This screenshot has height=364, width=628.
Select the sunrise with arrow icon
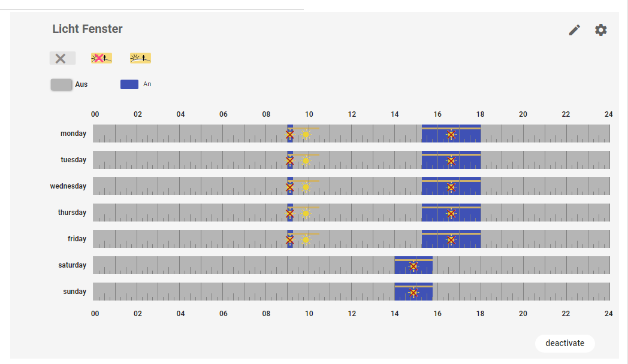coord(140,58)
